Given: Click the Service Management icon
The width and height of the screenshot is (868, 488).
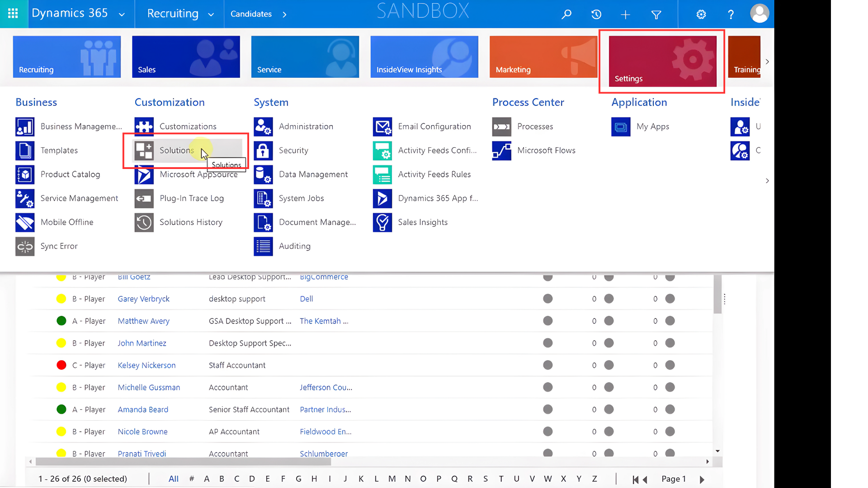Looking at the screenshot, I should click(x=25, y=198).
